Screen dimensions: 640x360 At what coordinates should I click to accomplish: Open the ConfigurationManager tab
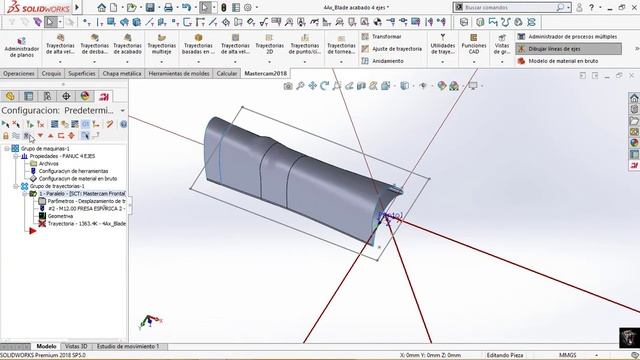pyautogui.click(x=47, y=96)
